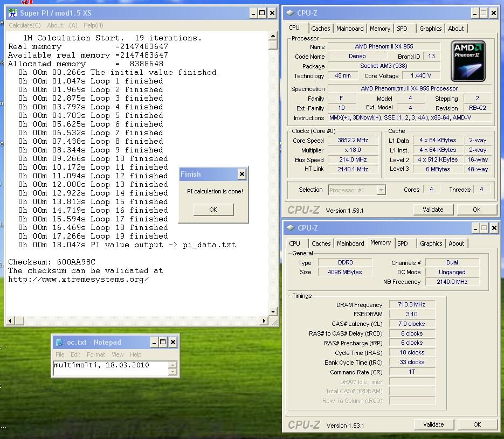The width and height of the screenshot is (504, 439).
Task: Click the checksum text 600AA98C
Action: [76, 262]
